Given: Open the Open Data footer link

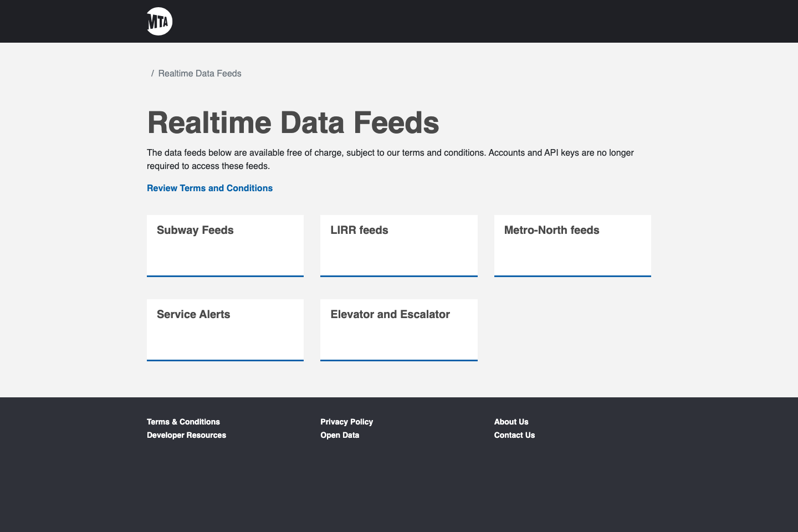Looking at the screenshot, I should pyautogui.click(x=340, y=435).
